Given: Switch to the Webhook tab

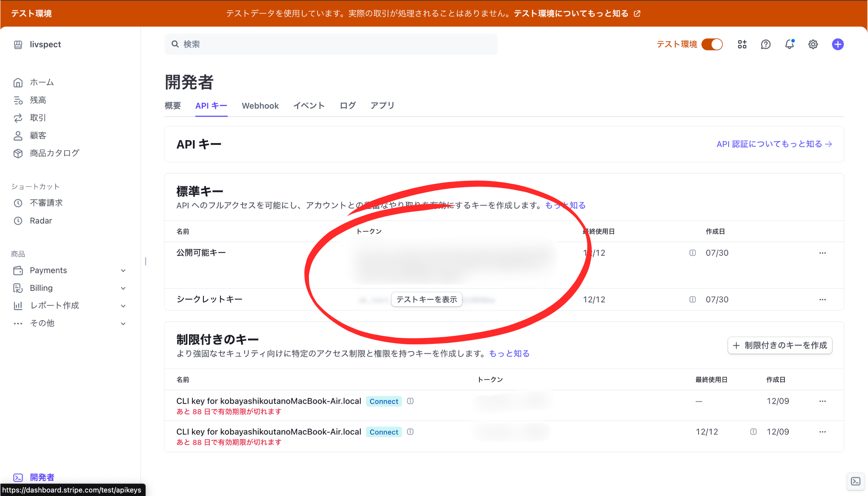Looking at the screenshot, I should click(260, 105).
